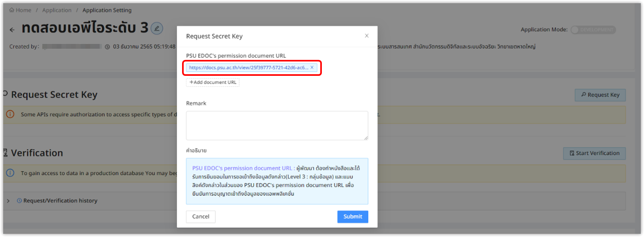Click inside the Remark text area
The image size is (644, 237).
(277, 126)
